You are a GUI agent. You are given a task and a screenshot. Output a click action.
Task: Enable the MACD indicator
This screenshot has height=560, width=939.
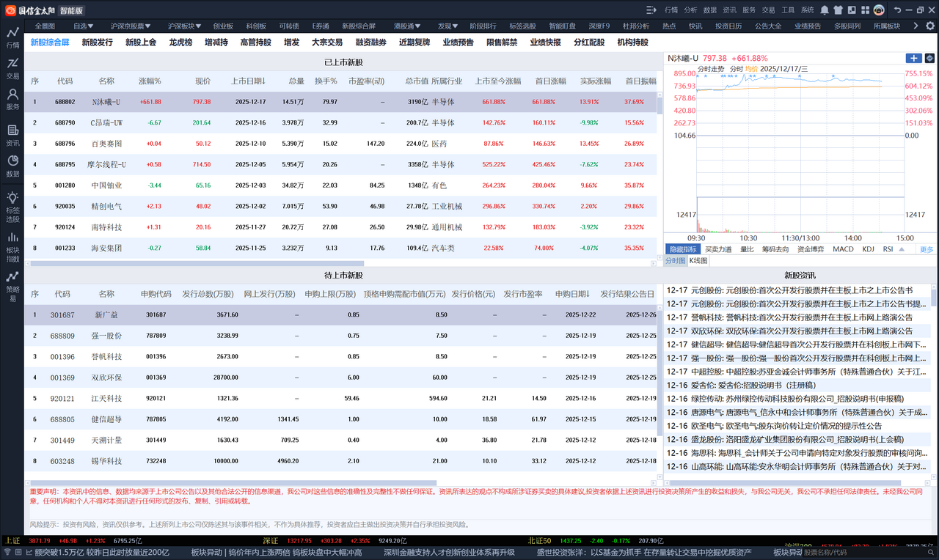(843, 249)
